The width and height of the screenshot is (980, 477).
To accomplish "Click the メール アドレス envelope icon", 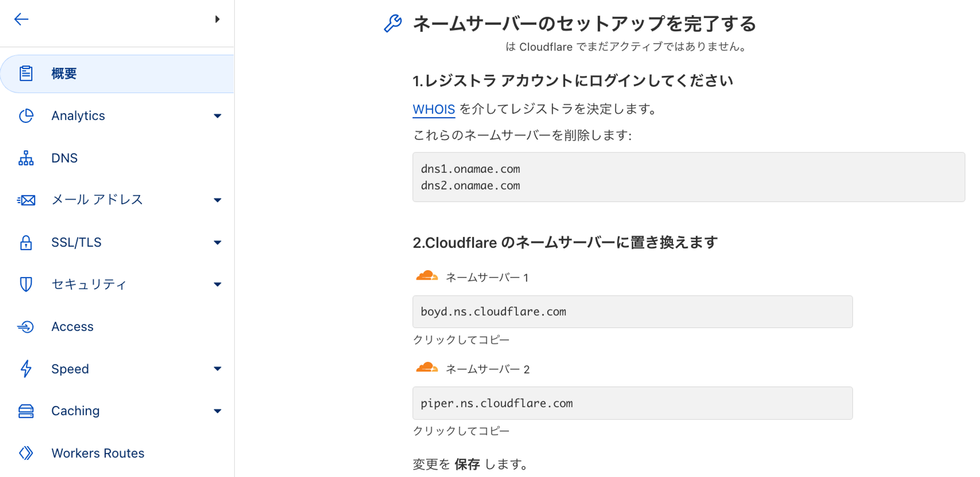I will (26, 200).
